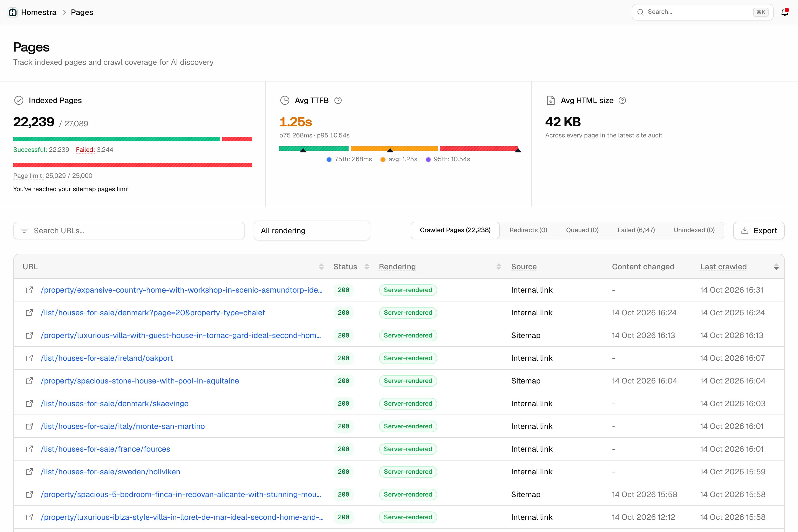798x532 pixels.
Task: Open external link icon for denmark chalet page=20 row
Action: 30,313
